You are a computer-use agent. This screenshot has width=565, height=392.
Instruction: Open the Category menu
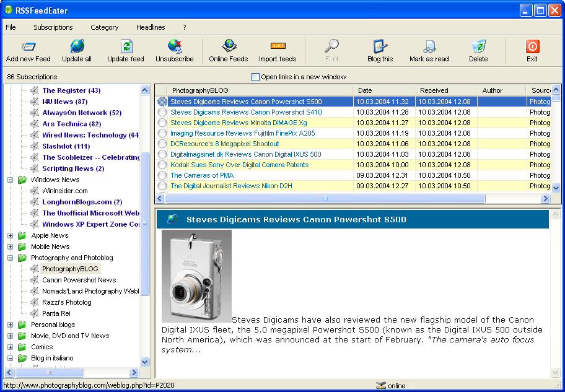[x=105, y=27]
